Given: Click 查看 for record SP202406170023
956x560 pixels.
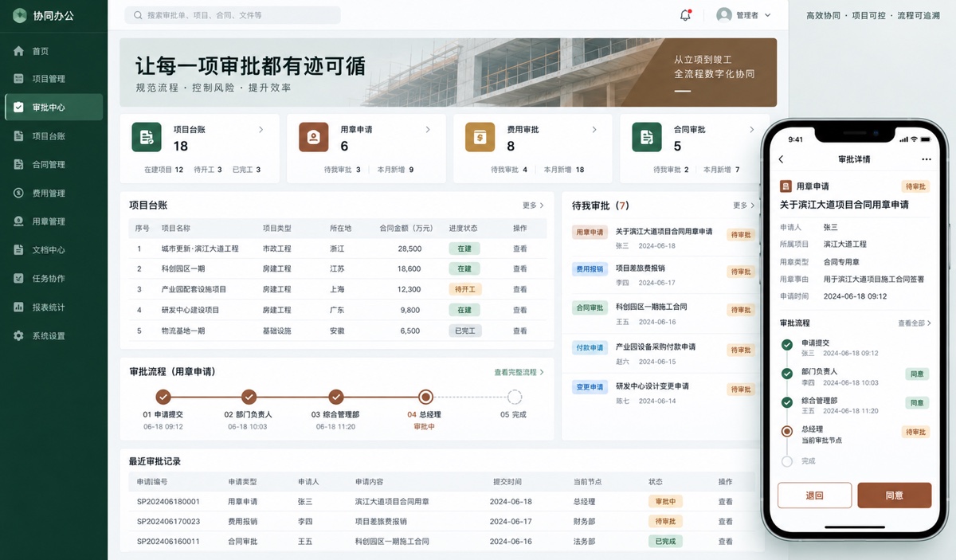Looking at the screenshot, I should (725, 522).
